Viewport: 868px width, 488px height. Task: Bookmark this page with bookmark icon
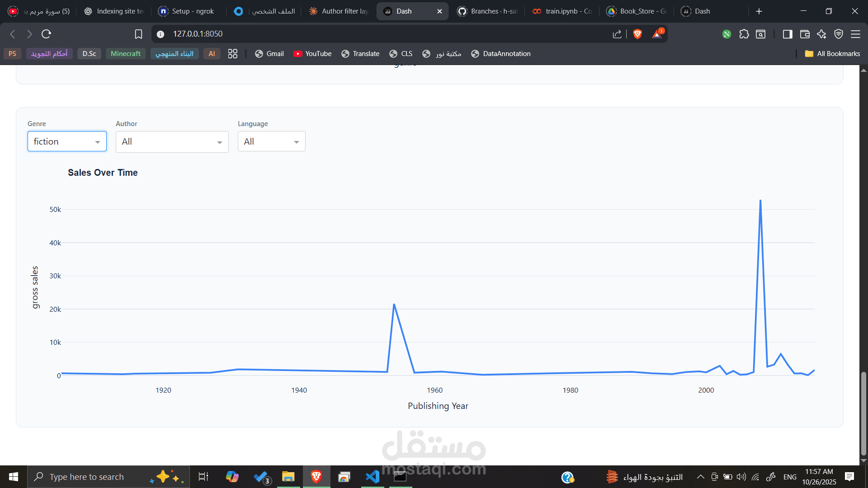[x=138, y=34]
